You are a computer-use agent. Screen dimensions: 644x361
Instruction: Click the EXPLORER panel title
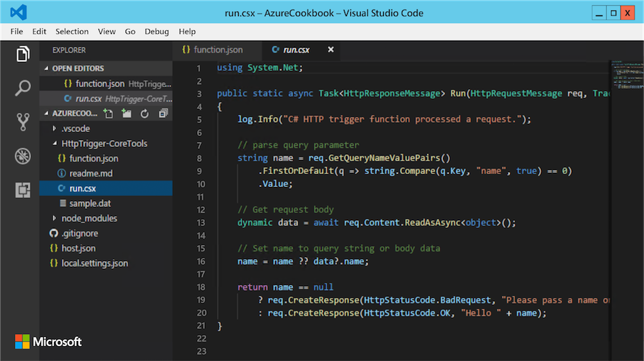[69, 50]
